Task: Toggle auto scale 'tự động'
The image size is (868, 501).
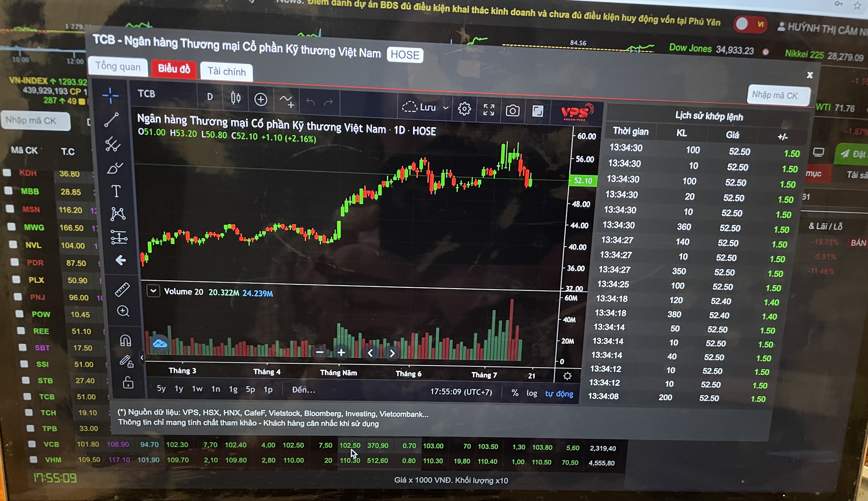Action: click(x=559, y=394)
